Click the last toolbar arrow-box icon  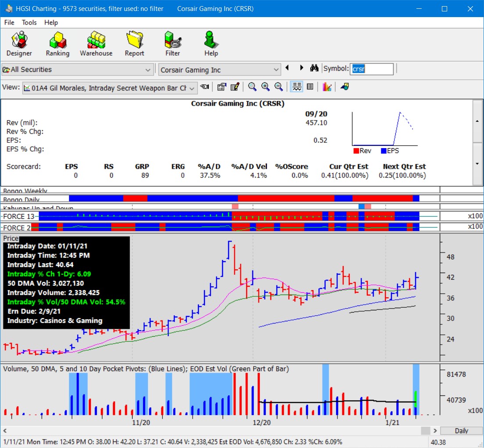click(x=345, y=87)
